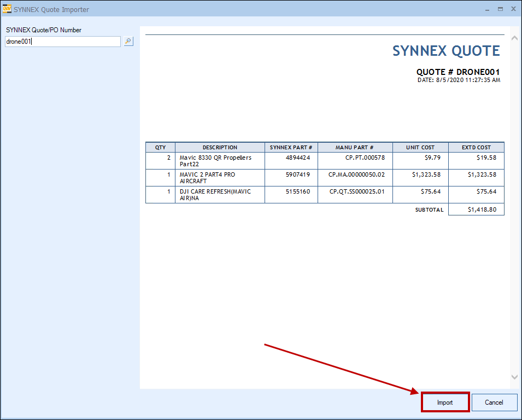Click the quote date 8/5/2020 text

coord(459,80)
